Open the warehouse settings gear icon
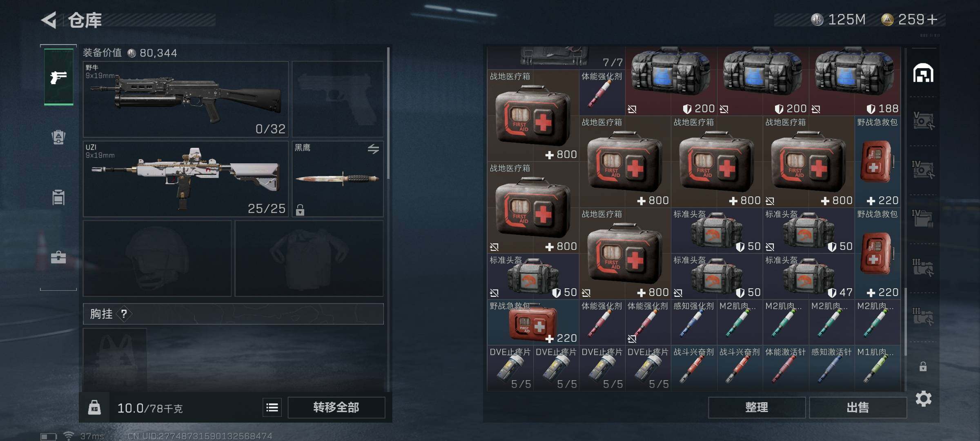This screenshot has height=441, width=980. 923,399
